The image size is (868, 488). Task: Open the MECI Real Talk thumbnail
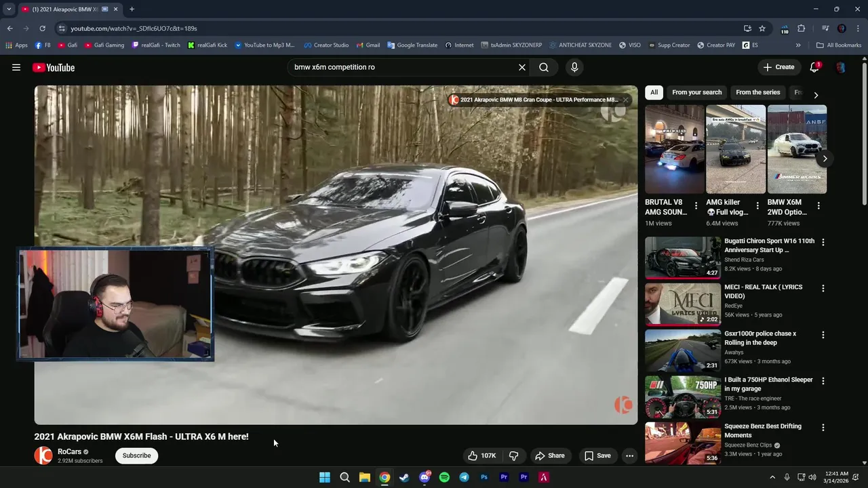(683, 304)
